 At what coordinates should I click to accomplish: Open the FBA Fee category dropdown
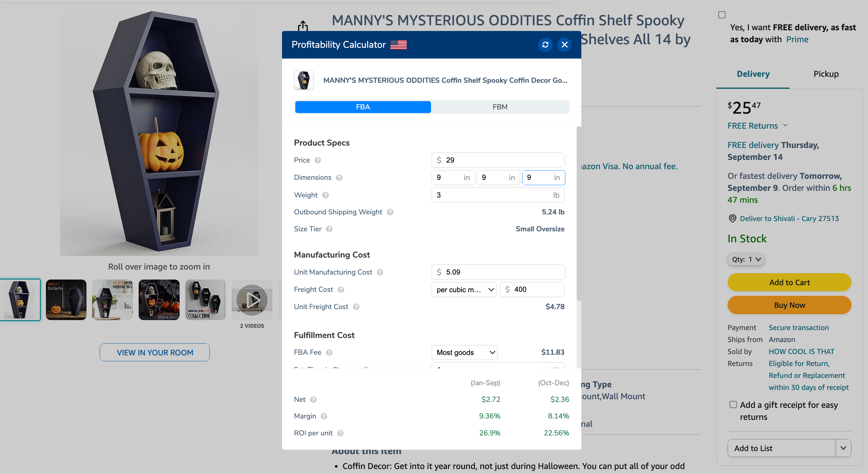[x=465, y=352]
